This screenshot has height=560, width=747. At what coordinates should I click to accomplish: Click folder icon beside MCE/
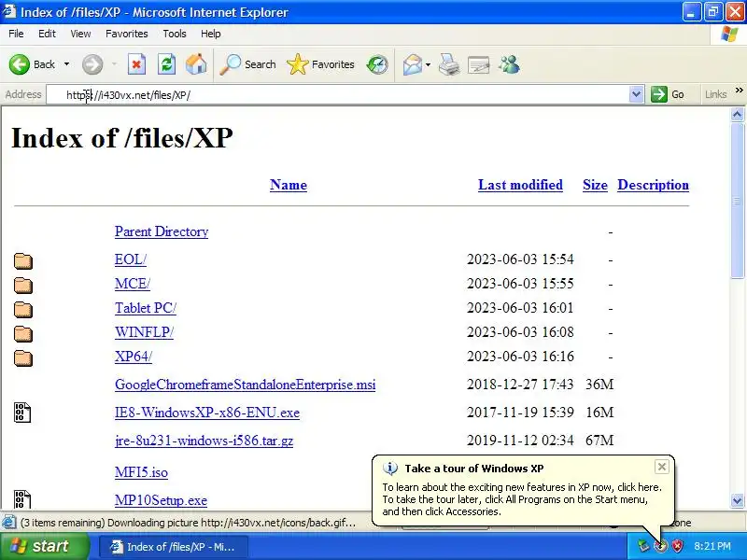pos(22,286)
